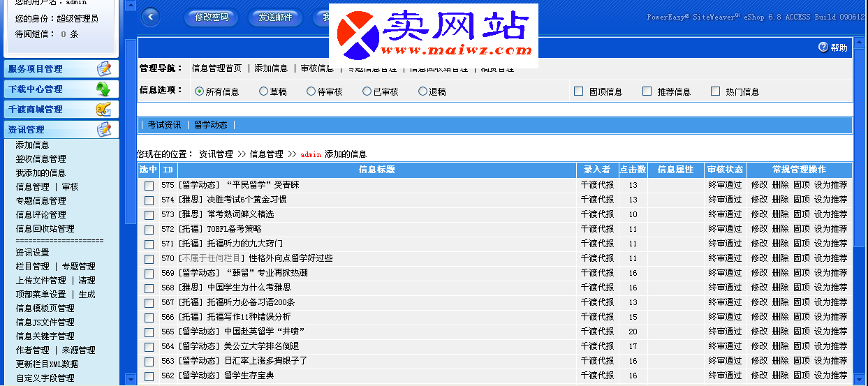The image size is (868, 386).
Task: Click 删除 for row ID 574
Action: [x=780, y=200]
